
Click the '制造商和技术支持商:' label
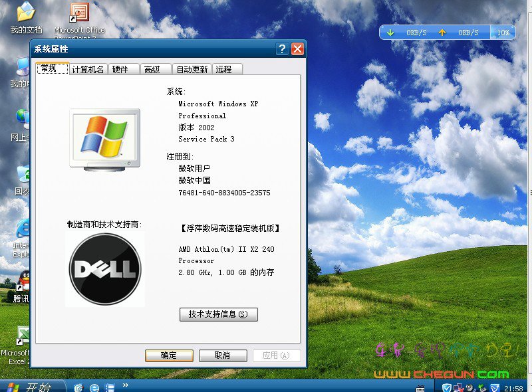click(x=104, y=224)
